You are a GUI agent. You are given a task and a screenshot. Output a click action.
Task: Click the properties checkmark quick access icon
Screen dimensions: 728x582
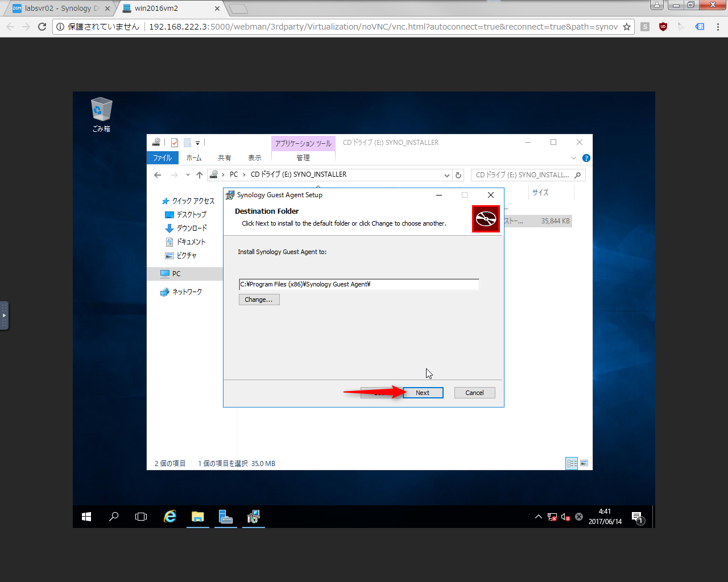[x=175, y=143]
